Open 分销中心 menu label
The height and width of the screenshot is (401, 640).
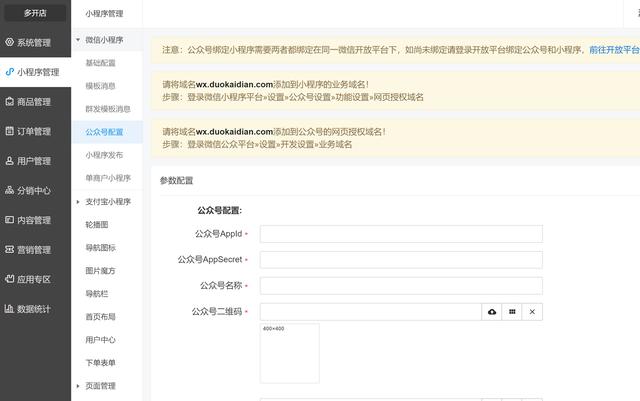[34, 191]
